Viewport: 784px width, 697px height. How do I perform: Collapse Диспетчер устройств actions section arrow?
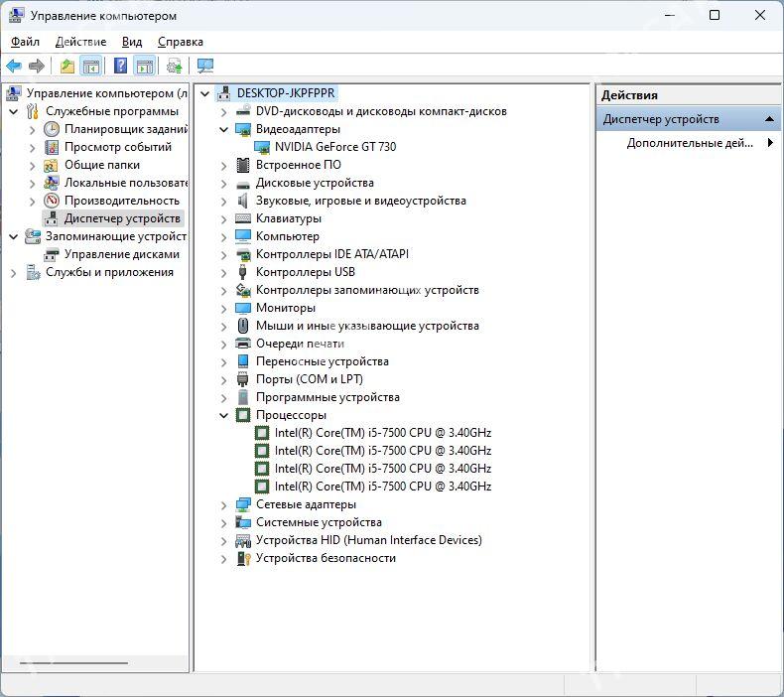(x=769, y=119)
